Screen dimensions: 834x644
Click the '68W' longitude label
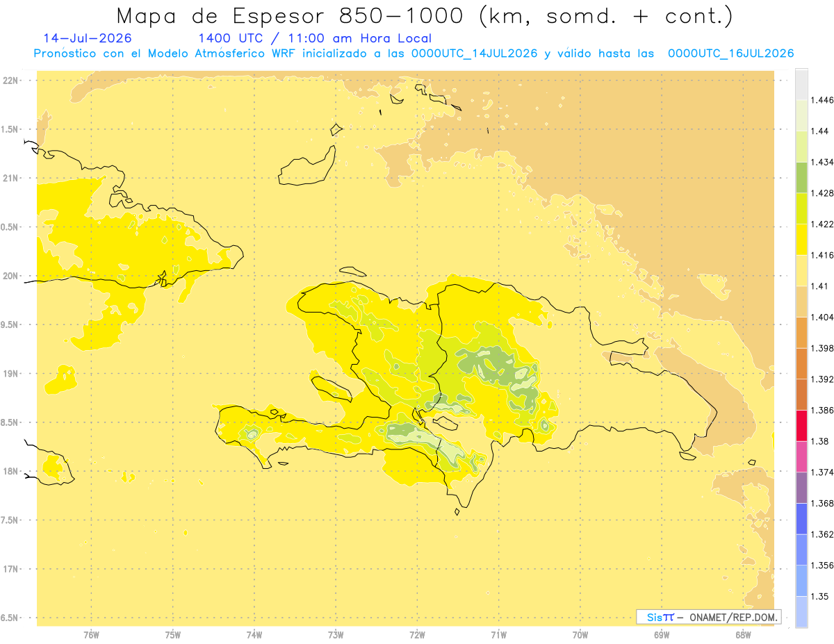[x=743, y=635]
